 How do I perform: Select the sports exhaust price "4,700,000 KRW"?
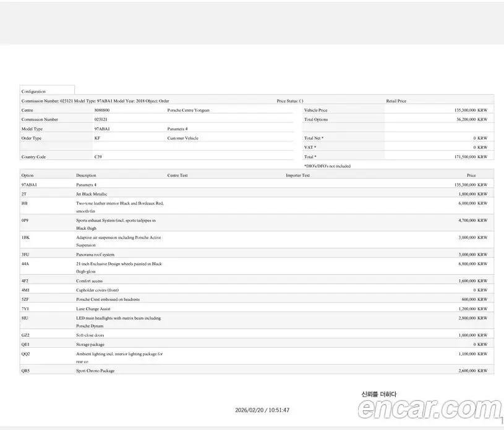pyautogui.click(x=473, y=221)
